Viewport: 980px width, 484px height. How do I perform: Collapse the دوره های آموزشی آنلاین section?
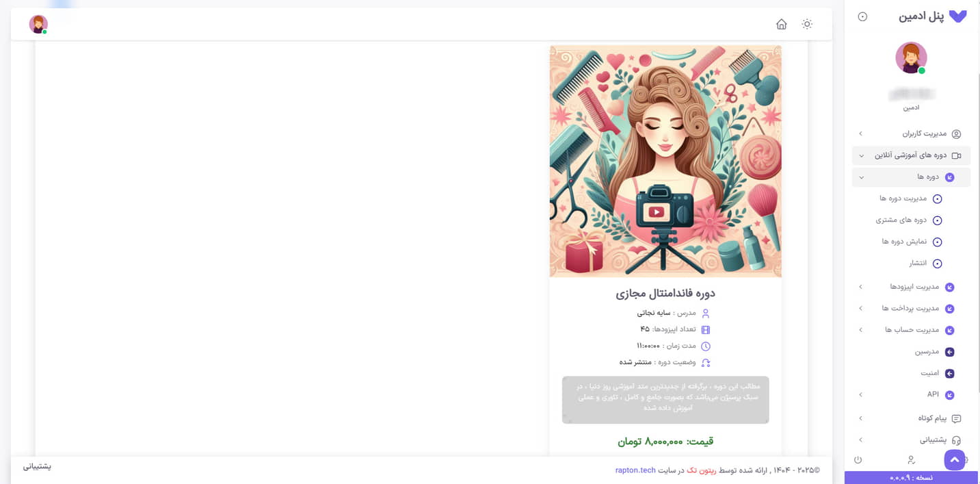pos(911,155)
